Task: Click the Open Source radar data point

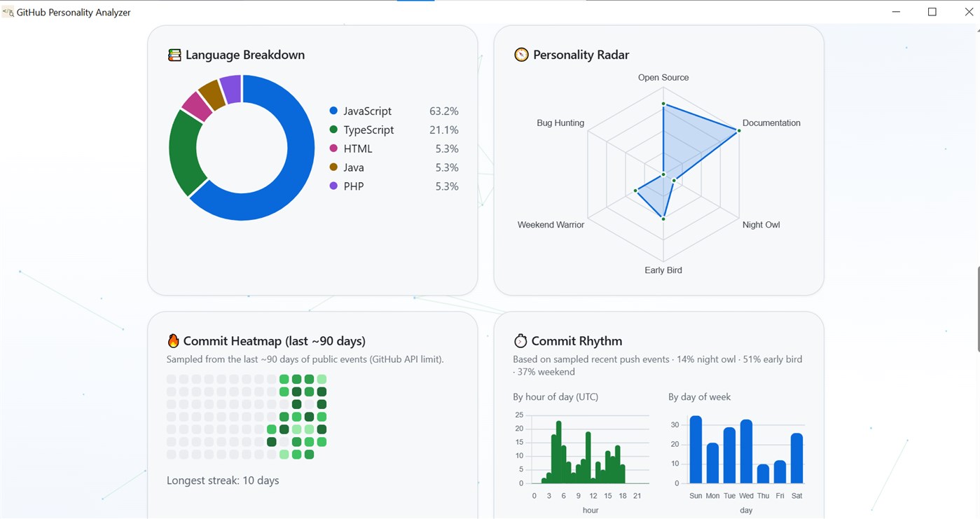Action: 663,104
